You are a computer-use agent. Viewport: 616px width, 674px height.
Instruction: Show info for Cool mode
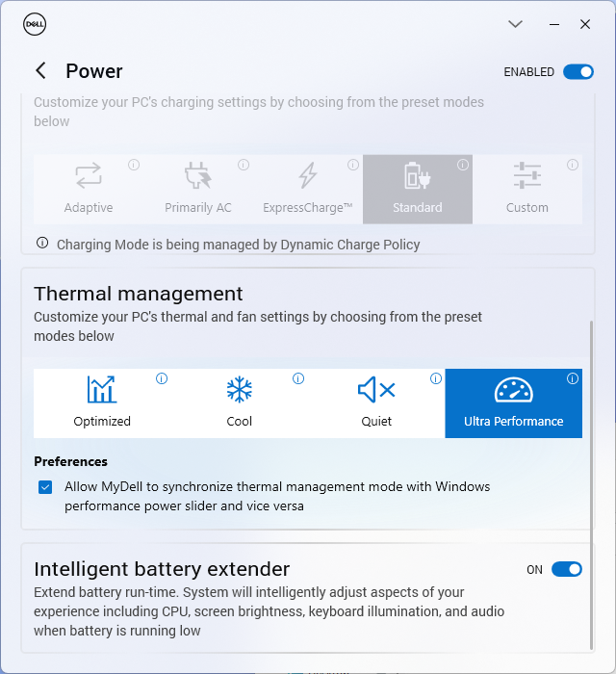point(298,379)
